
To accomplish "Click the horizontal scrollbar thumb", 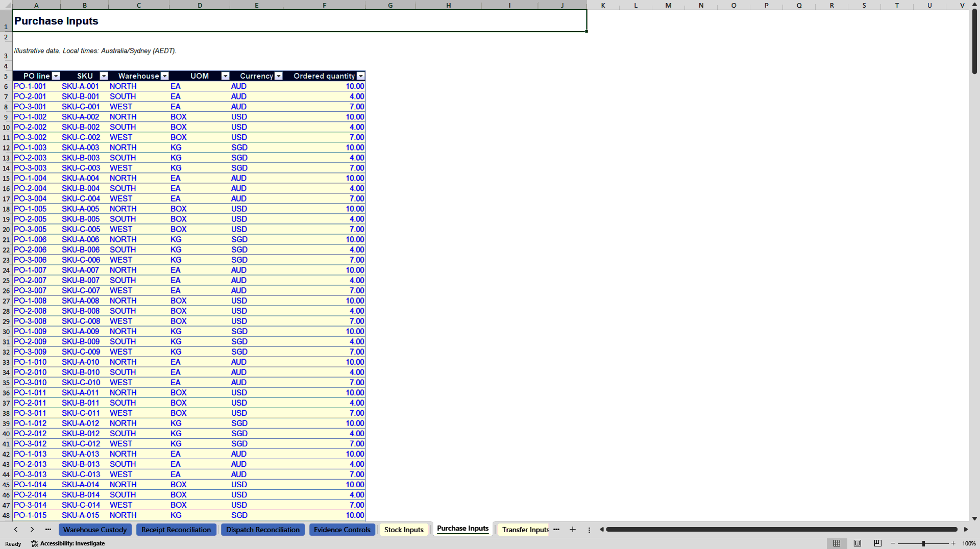I will [781, 530].
